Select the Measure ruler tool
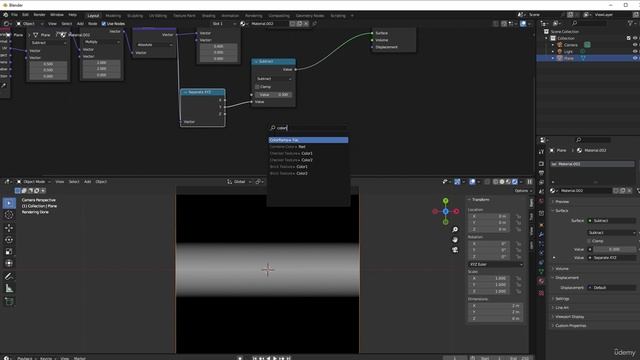 9,288
